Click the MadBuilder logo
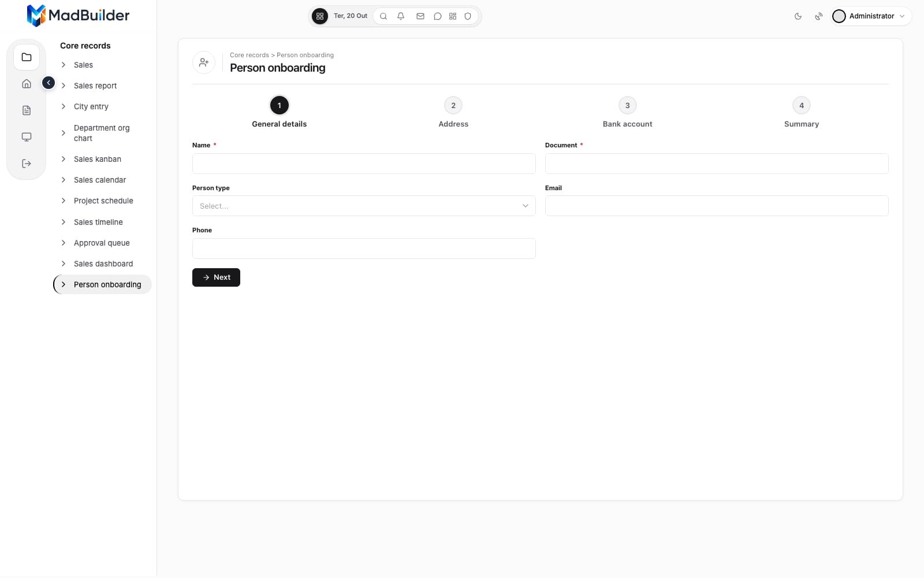The image size is (924, 578). click(78, 16)
